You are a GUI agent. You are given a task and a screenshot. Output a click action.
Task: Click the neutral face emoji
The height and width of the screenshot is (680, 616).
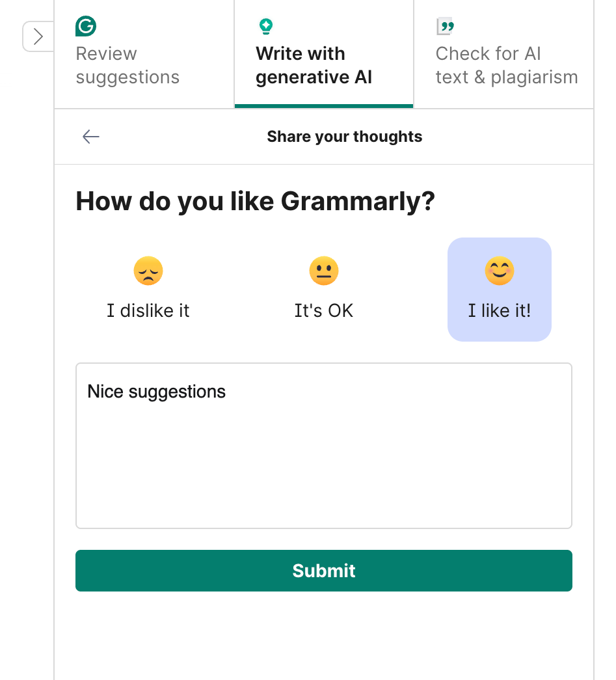[x=323, y=271]
